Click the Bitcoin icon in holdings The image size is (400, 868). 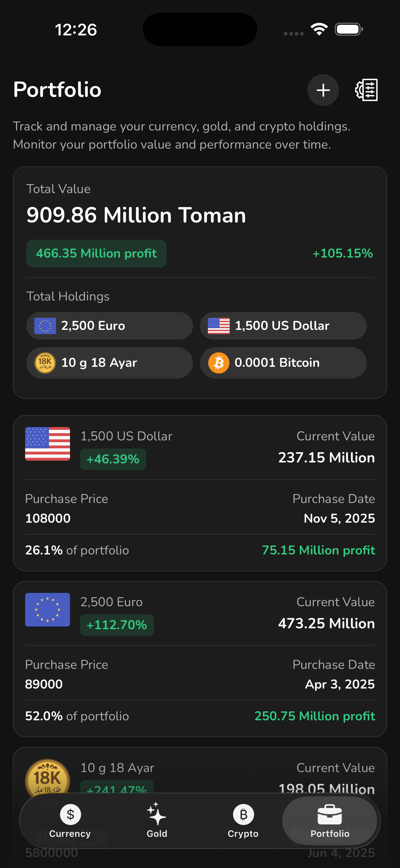[x=218, y=363]
